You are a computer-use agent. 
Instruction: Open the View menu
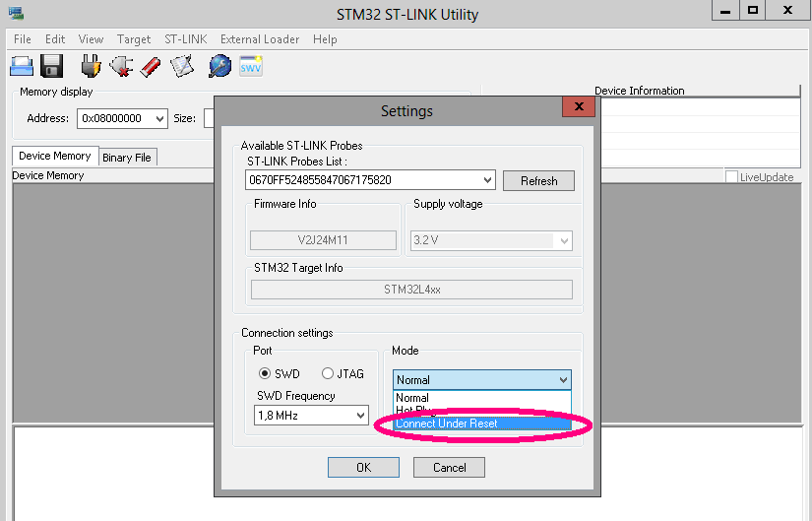click(x=91, y=39)
